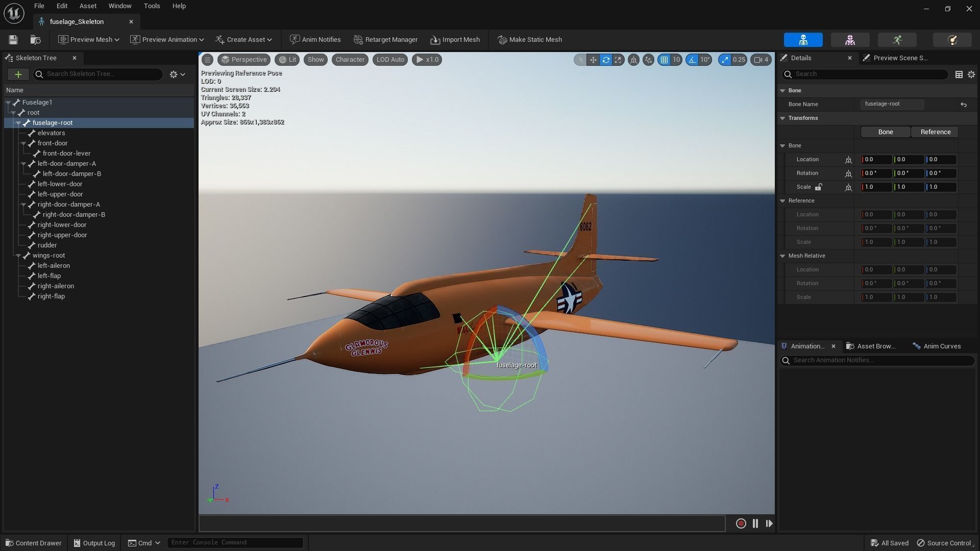Collapse the front-door bone
The image size is (980, 551).
23,143
